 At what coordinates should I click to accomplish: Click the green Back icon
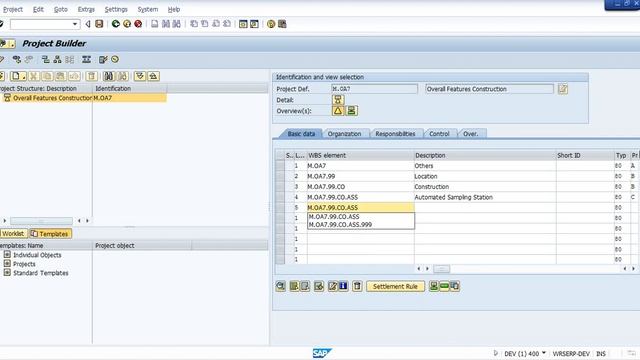pos(116,24)
